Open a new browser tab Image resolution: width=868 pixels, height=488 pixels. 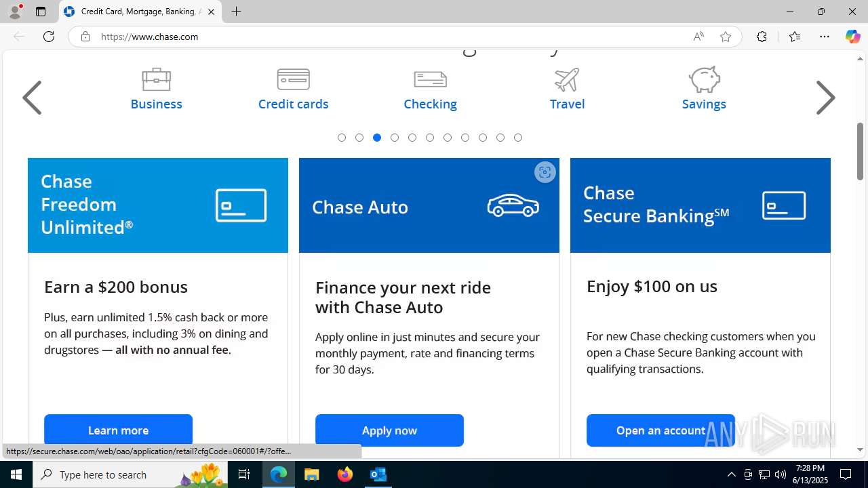coord(236,12)
